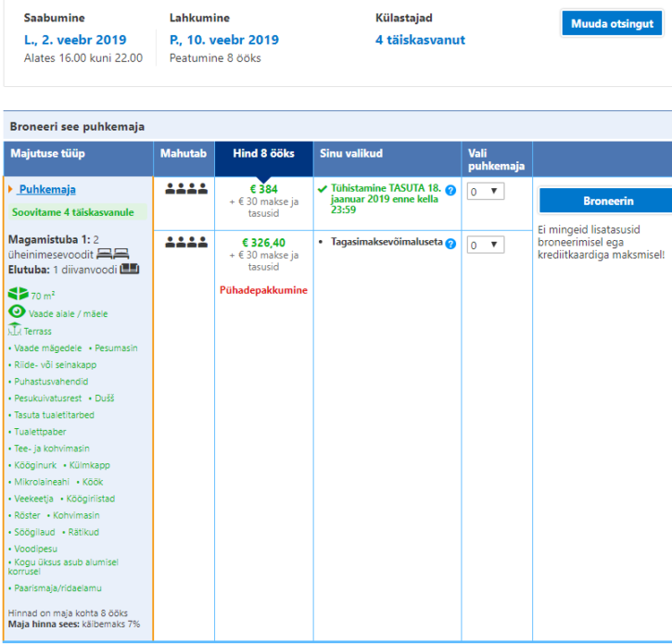
Task: Click the orange arrow before Puhkemaja
Action: pyautogui.click(x=11, y=190)
